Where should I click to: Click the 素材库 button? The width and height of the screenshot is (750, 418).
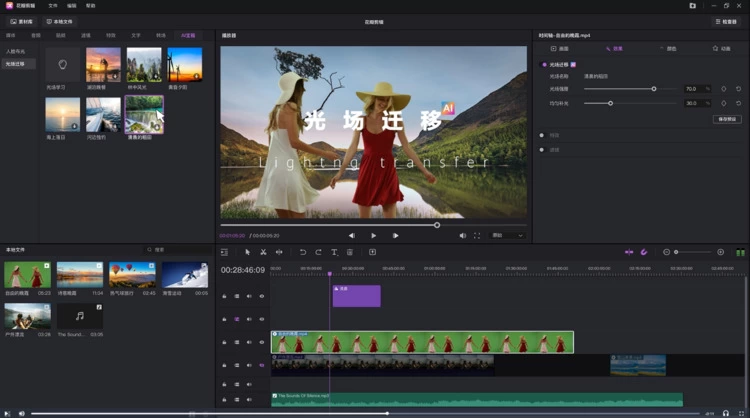21,21
